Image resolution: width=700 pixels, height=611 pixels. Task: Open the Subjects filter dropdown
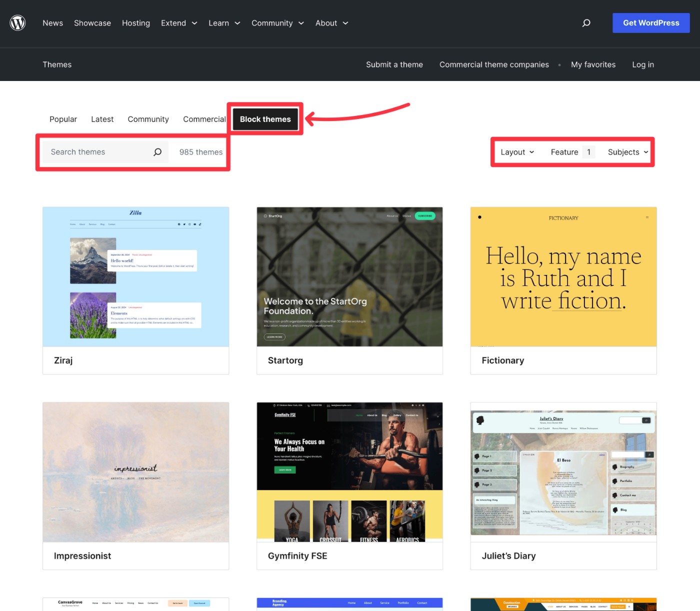(628, 152)
